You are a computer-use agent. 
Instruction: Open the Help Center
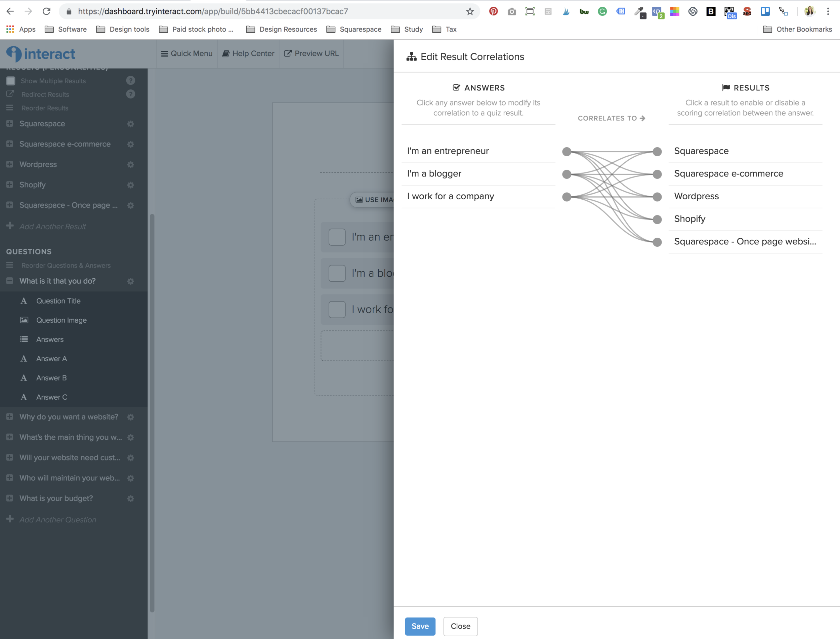[x=248, y=54]
